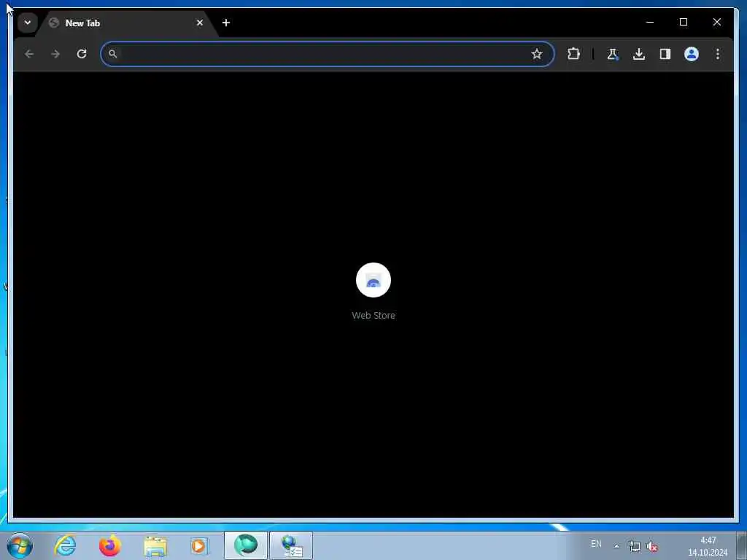Click the EN language indicator
The height and width of the screenshot is (560, 747).
pyautogui.click(x=596, y=544)
